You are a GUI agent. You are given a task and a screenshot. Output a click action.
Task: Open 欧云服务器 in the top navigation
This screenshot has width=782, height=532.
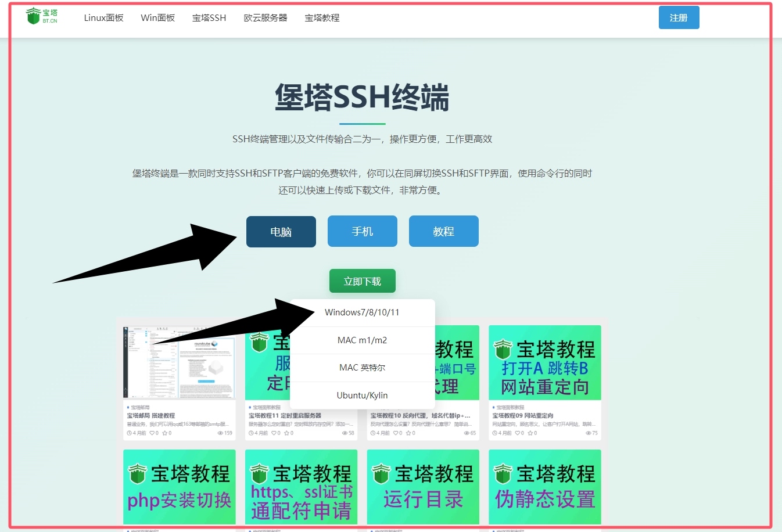266,18
